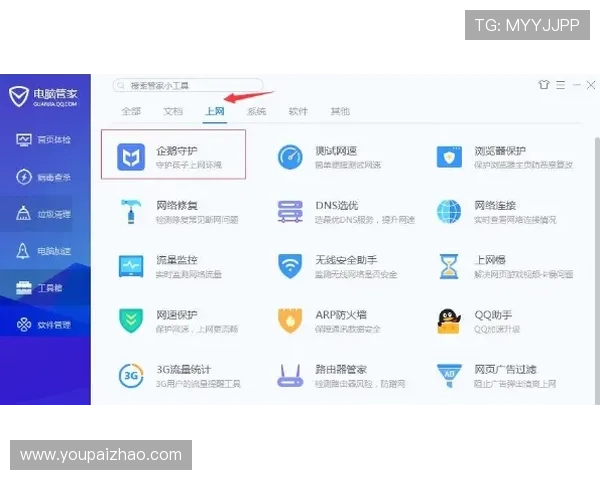Switch to the 其他 tab
The image size is (600, 480).
[x=340, y=111]
